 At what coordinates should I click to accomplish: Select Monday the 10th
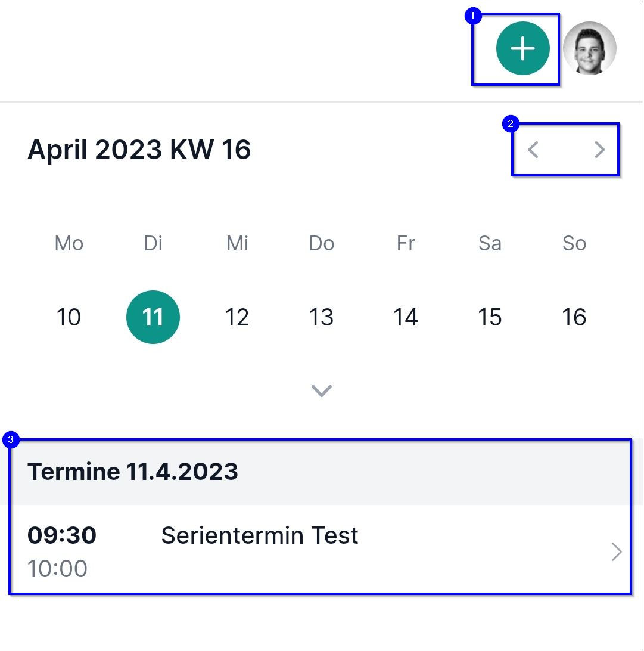coord(69,317)
